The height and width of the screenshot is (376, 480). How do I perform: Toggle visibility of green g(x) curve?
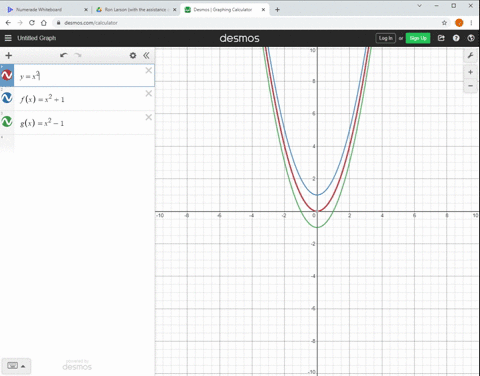pos(7,122)
